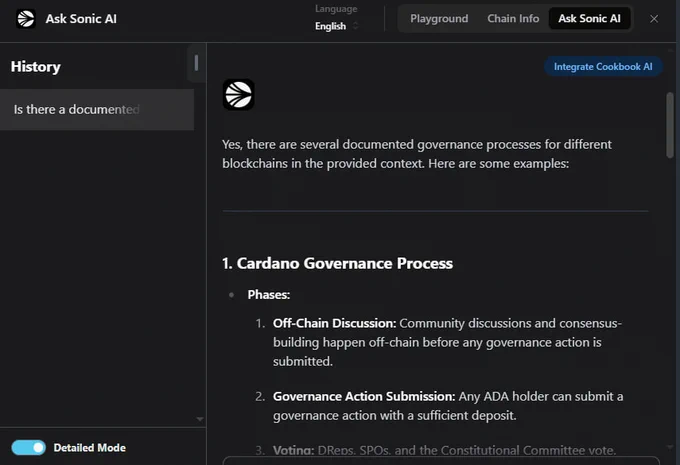Viewport: 680px width, 465px height.
Task: Click the 'Ask Sonic AI' header title
Action: pos(81,19)
